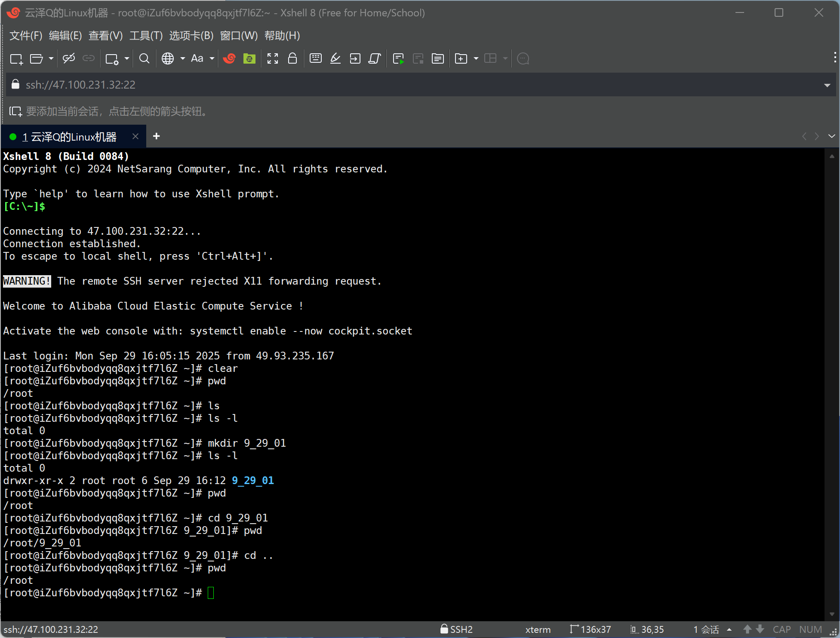
Task: Toggle the lock screen padlock icon
Action: [x=292, y=58]
